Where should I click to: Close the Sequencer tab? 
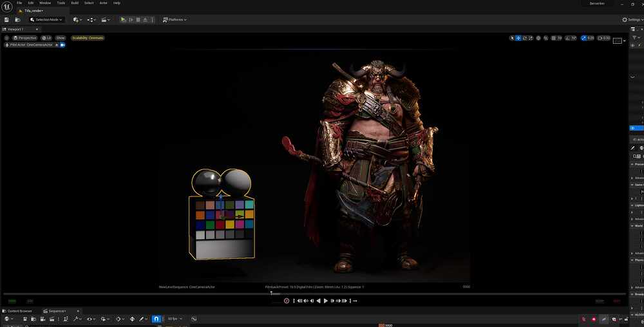click(x=78, y=311)
